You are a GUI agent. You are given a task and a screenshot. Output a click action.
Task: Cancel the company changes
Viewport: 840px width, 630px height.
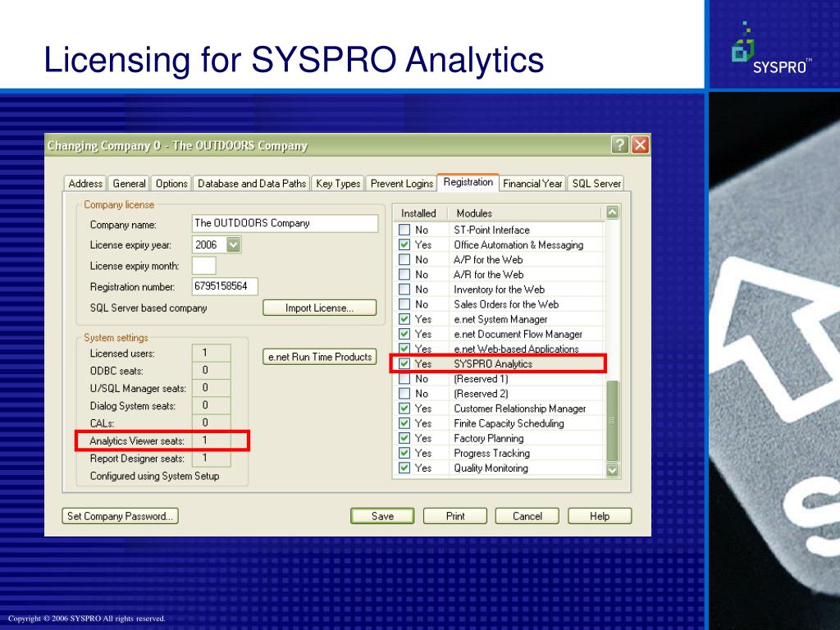click(527, 517)
